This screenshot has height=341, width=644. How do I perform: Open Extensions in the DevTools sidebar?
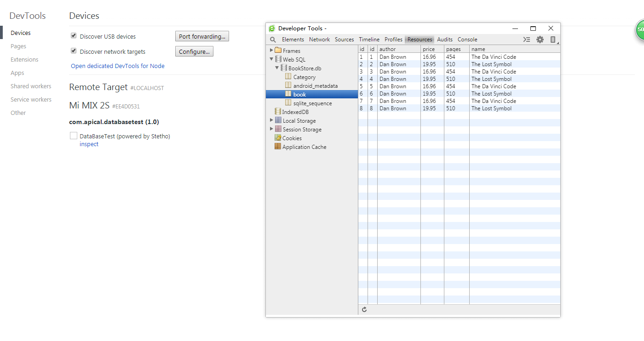point(24,60)
